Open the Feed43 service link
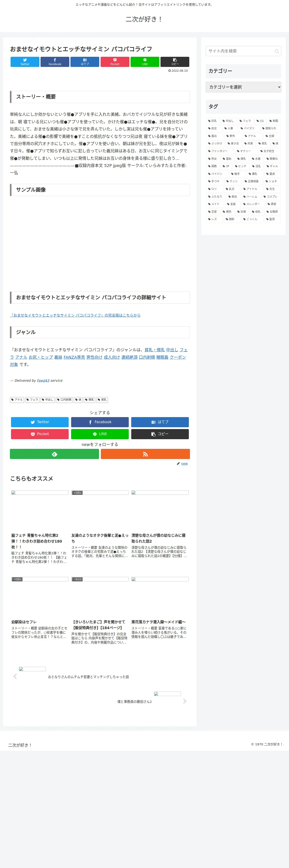Screen dimensions: 289x868 pyautogui.click(x=43, y=380)
